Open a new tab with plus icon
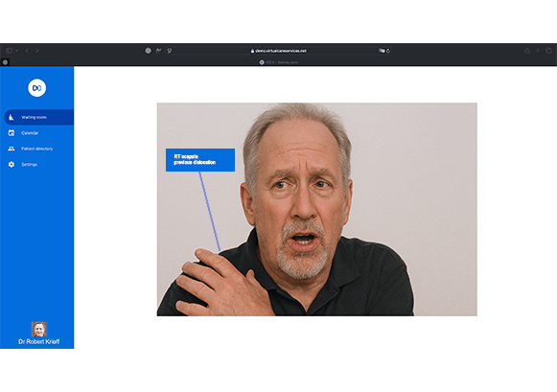 538,51
